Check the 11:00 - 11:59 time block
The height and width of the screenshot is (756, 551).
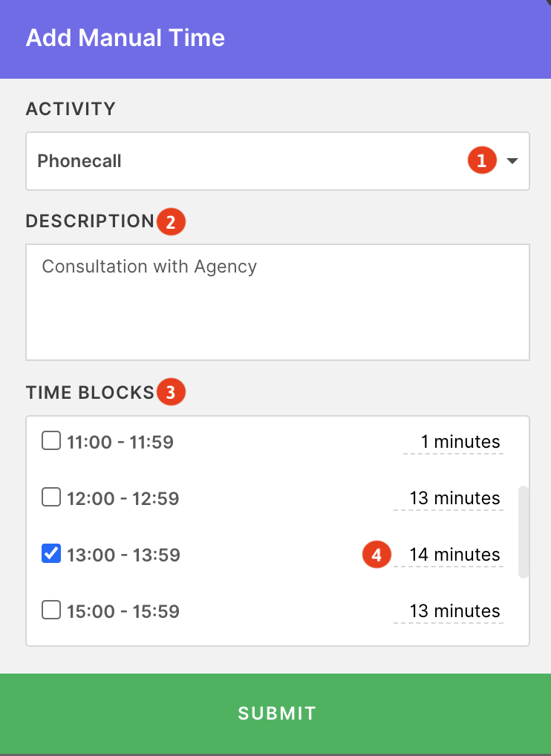(51, 440)
